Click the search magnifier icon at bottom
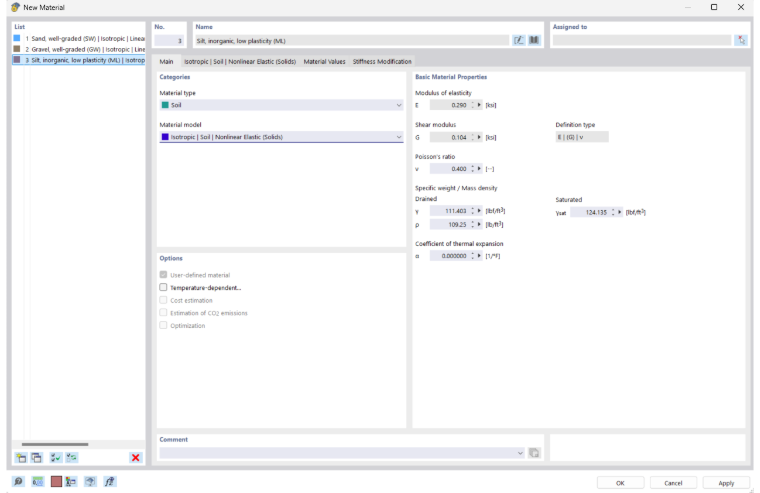The width and height of the screenshot is (760, 493). pos(18,481)
